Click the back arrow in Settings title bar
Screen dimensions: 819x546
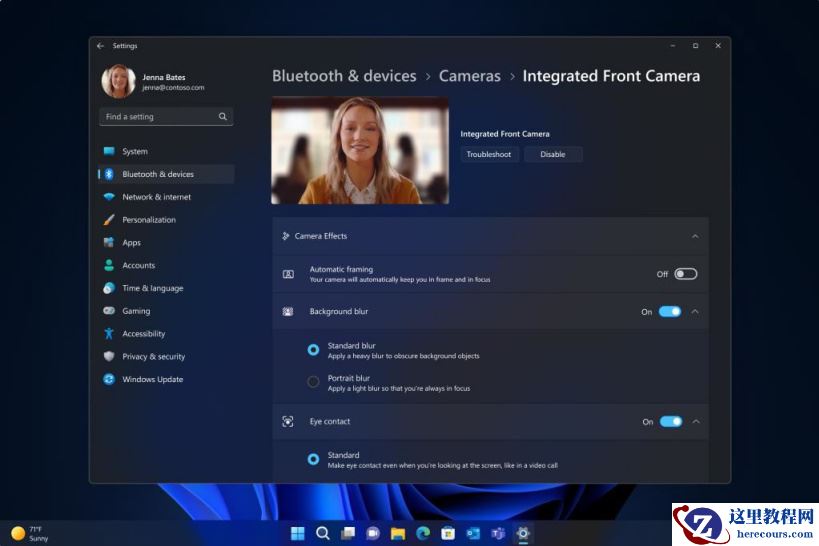coord(100,46)
